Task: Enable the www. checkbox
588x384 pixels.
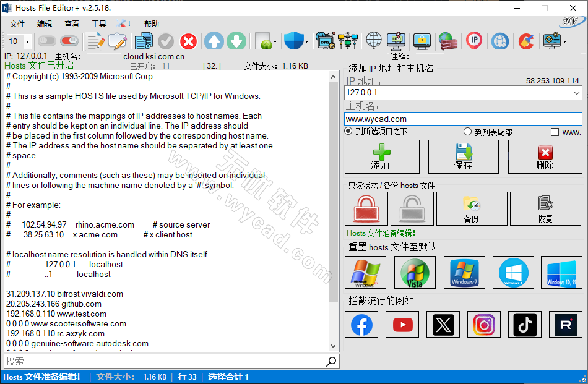Action: click(555, 132)
